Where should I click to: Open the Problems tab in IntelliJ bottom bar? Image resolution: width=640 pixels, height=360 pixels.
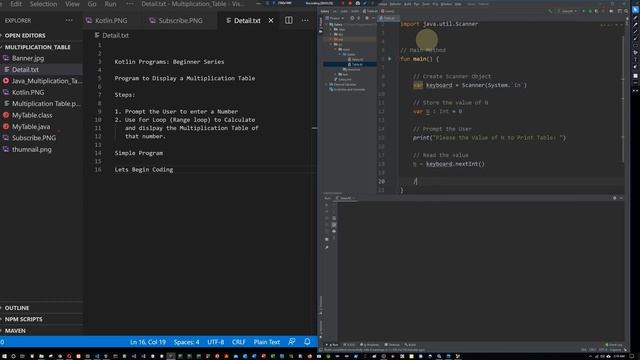point(370,345)
